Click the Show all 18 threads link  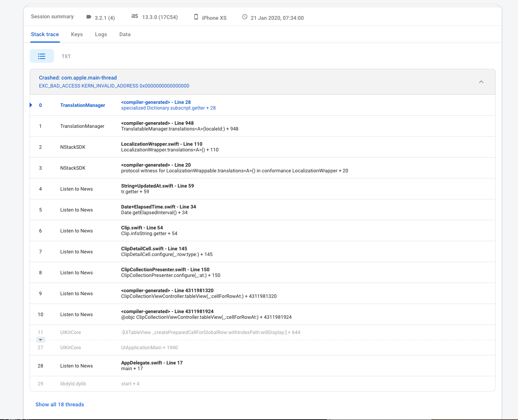click(60, 404)
